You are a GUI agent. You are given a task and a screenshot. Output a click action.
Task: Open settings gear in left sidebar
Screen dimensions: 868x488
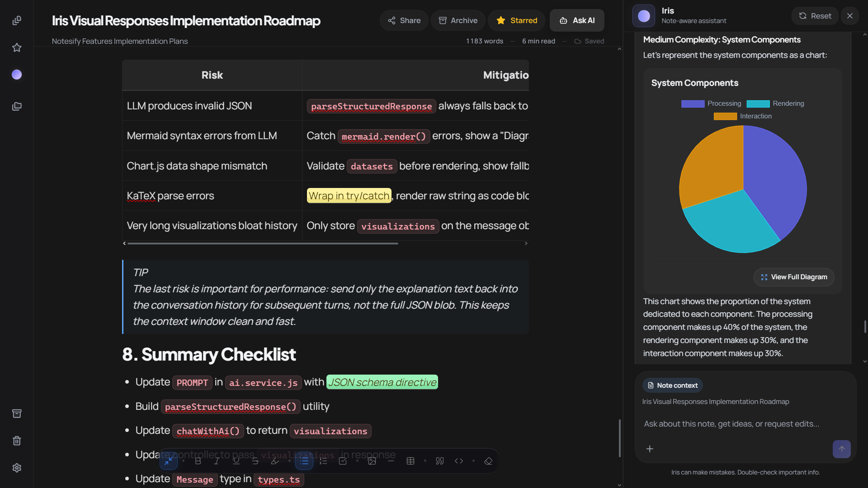(x=17, y=468)
